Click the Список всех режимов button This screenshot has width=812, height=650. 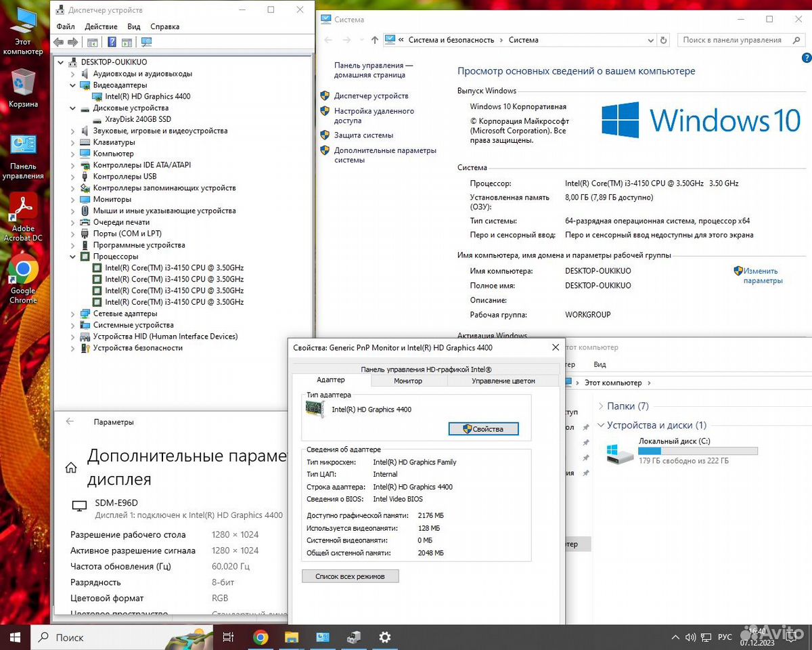coord(351,576)
